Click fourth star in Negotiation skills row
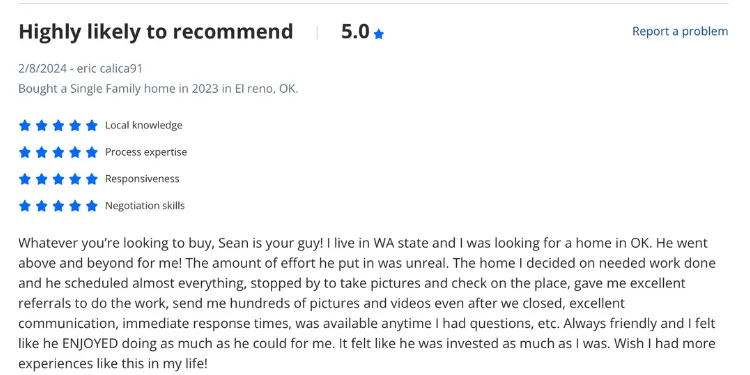Viewport: 750px width, 375px height. (x=75, y=206)
